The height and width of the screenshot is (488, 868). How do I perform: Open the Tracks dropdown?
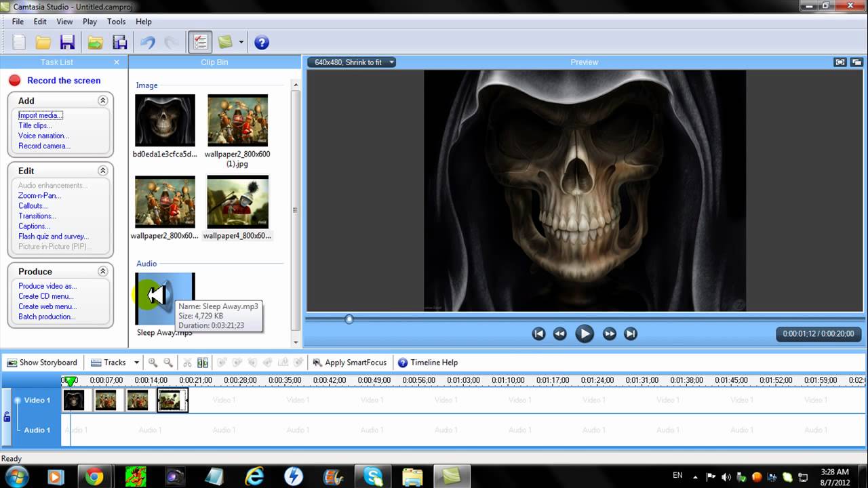[x=115, y=363]
